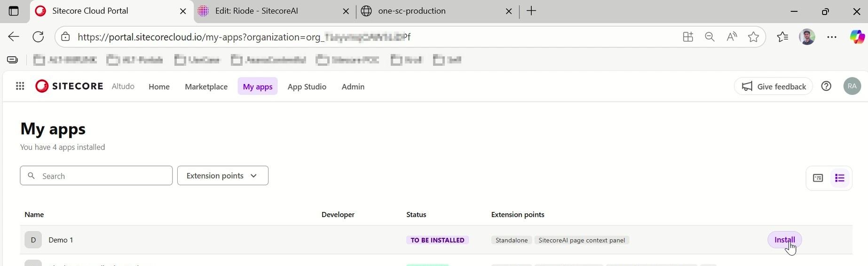Open the Copilot icon in browser toolbar

pyautogui.click(x=856, y=37)
